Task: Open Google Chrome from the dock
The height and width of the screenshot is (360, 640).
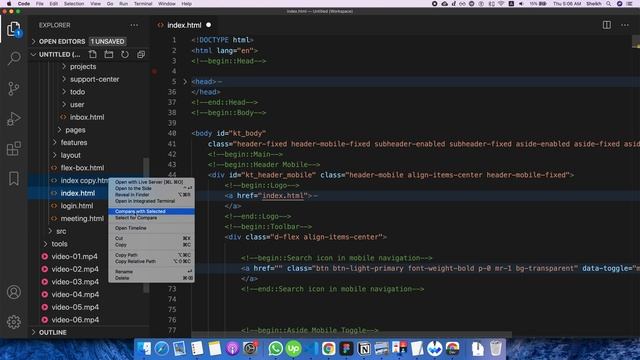Action: coord(329,348)
